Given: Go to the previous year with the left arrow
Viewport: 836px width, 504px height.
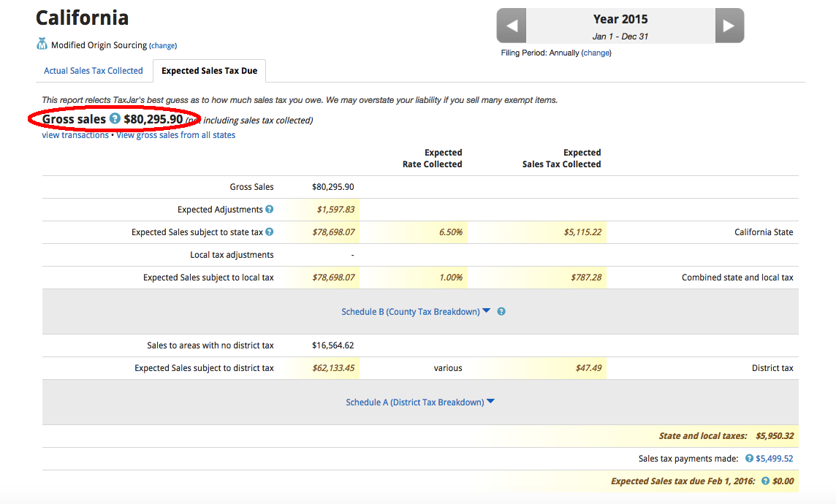Looking at the screenshot, I should (x=511, y=26).
